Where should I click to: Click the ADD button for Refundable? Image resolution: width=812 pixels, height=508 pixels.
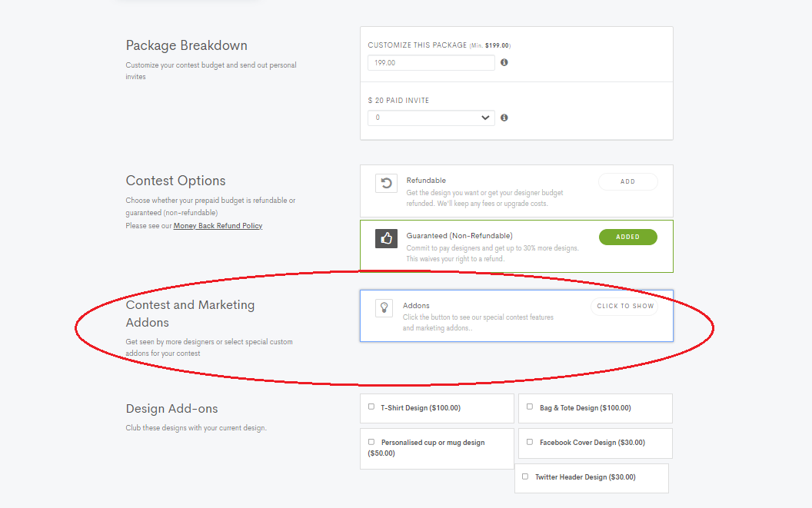[x=627, y=181]
